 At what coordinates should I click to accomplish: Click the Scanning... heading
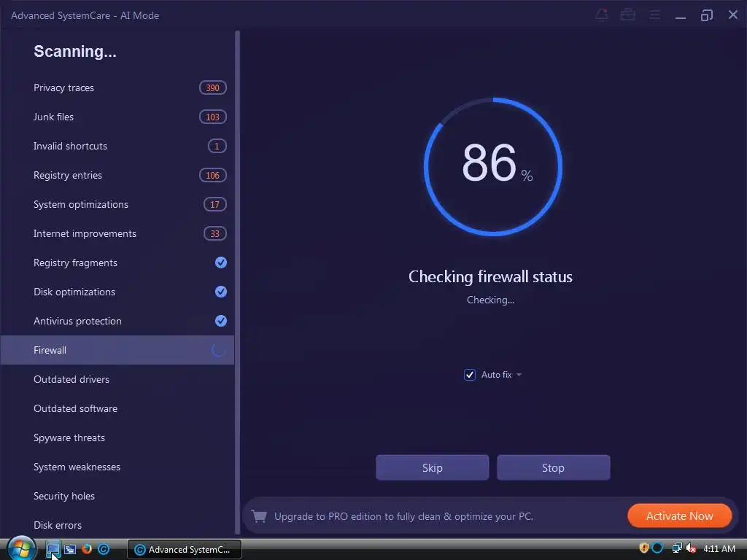point(75,52)
